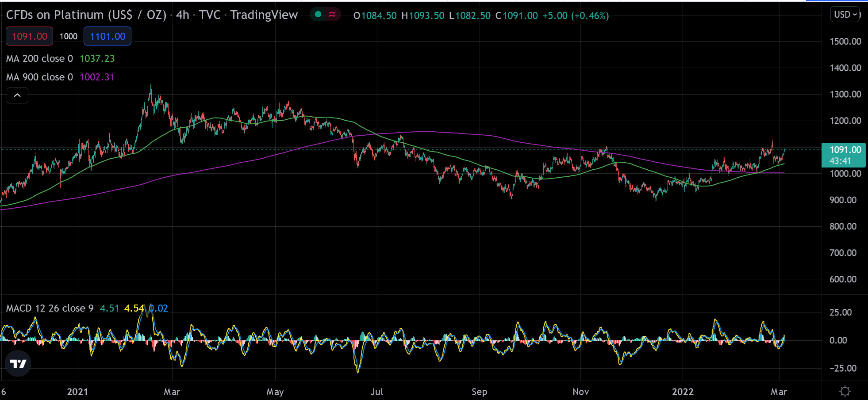Image resolution: width=868 pixels, height=400 pixels.
Task: Collapse the indicator legend with chevron button
Action: click(17, 95)
